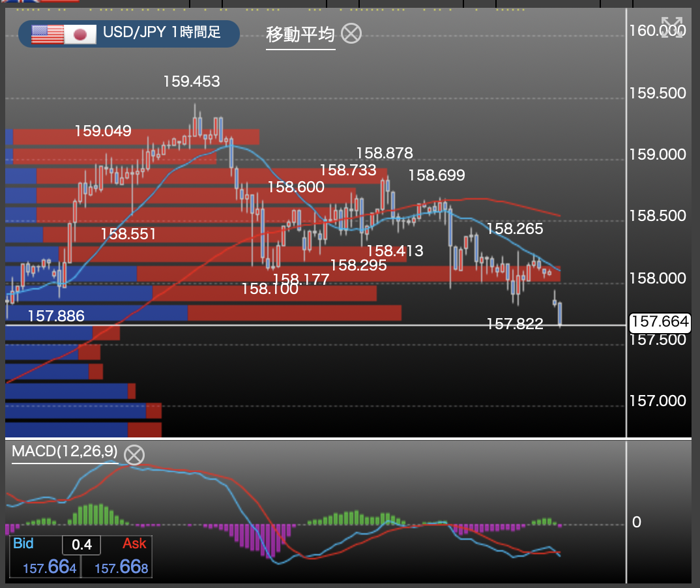Click the 157.000 price axis label
Viewport: 700px width, 588px height.
[657, 401]
